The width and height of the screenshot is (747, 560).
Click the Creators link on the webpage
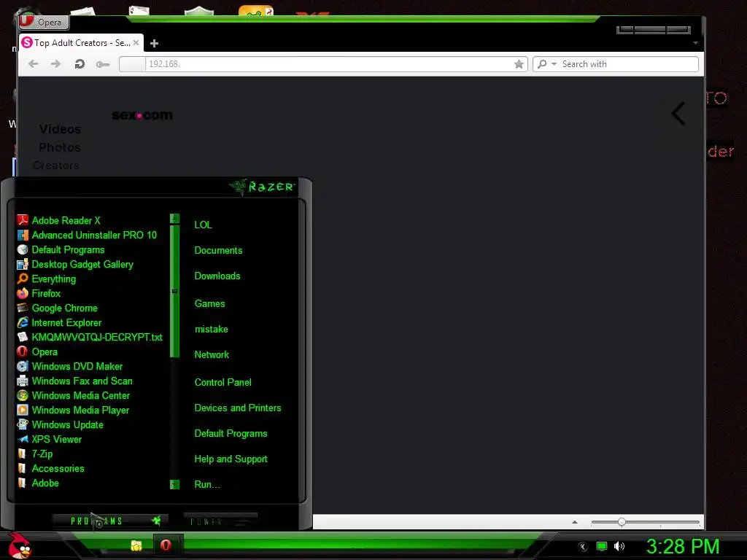click(x=55, y=166)
